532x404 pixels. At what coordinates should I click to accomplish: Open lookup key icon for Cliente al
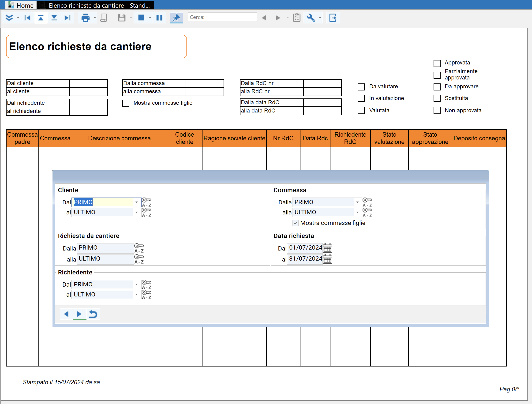(146, 213)
